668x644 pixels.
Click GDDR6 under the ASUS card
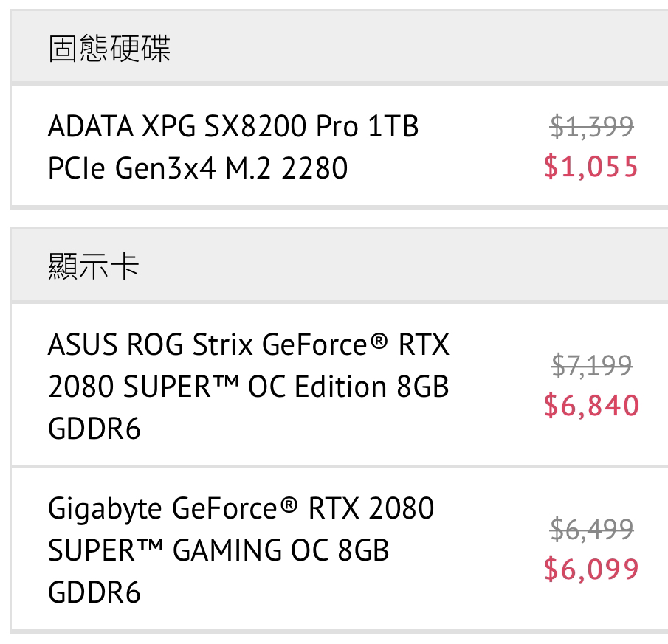tap(94, 428)
